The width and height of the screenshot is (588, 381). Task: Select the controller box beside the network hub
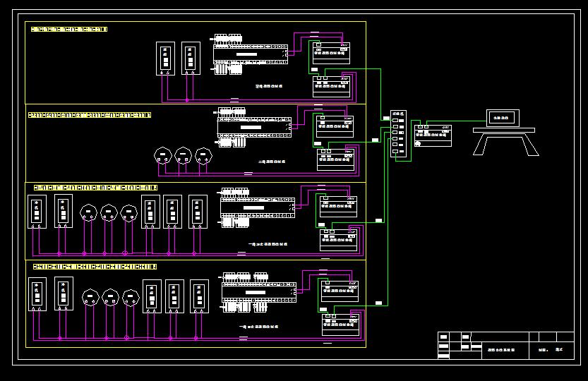click(432, 135)
